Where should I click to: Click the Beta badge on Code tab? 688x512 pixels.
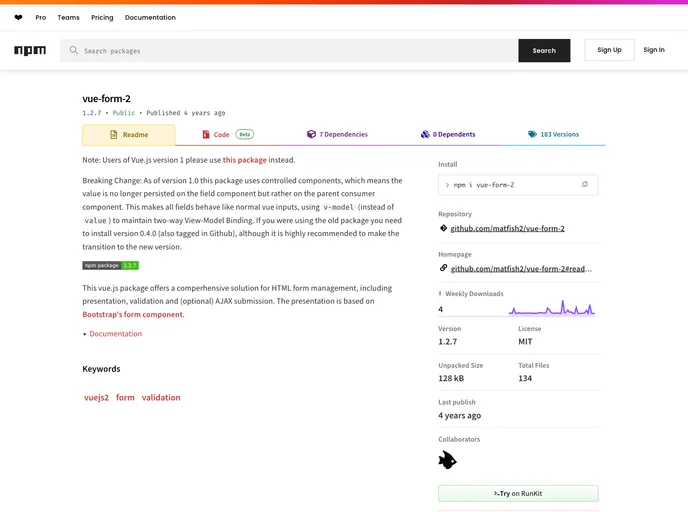[245, 134]
